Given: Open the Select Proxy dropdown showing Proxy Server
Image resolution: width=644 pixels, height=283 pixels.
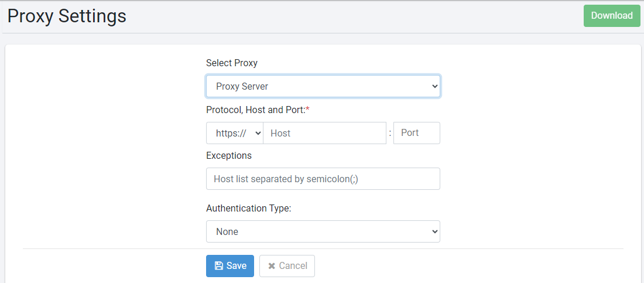Looking at the screenshot, I should tap(323, 86).
